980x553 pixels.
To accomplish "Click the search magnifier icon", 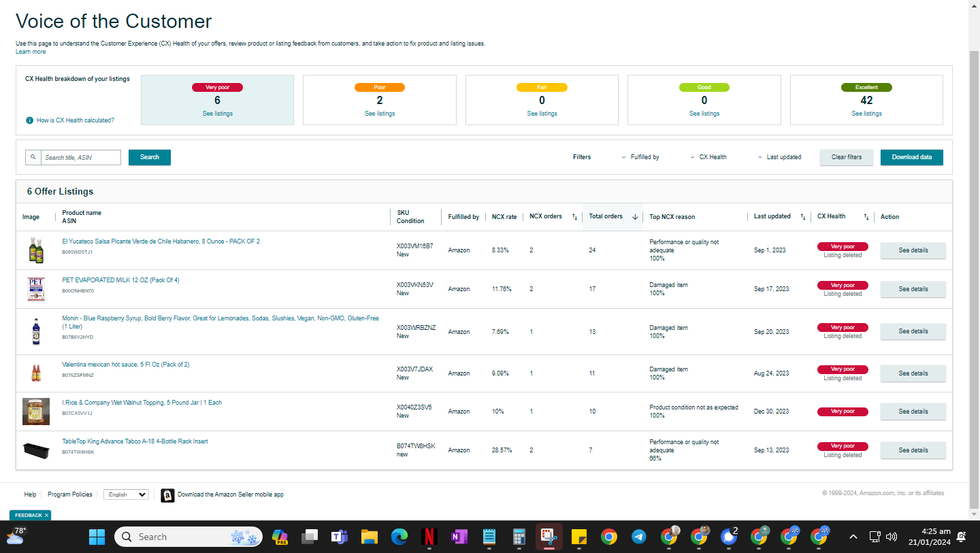I will click(x=33, y=157).
